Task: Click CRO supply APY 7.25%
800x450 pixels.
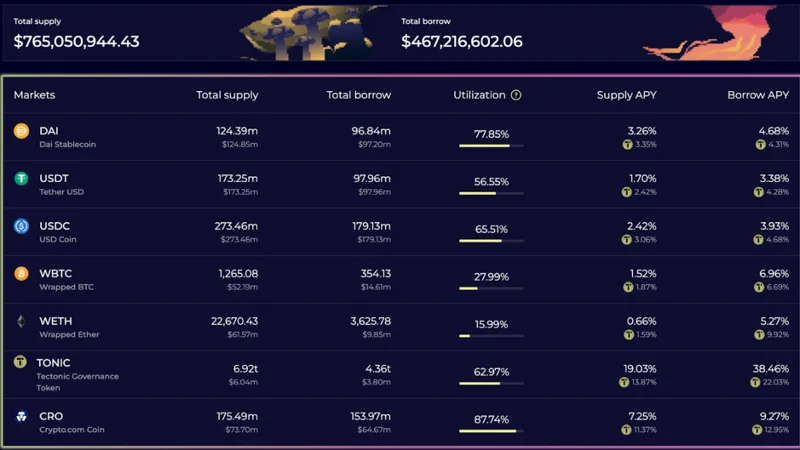Action: (642, 416)
